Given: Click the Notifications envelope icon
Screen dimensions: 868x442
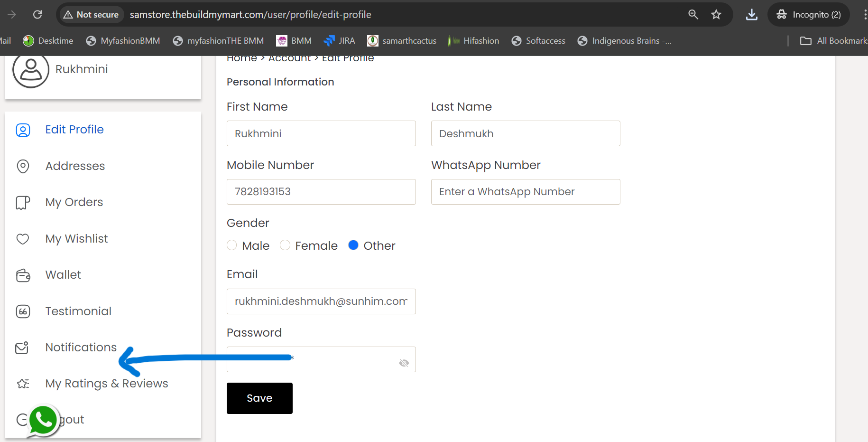Looking at the screenshot, I should [22, 348].
